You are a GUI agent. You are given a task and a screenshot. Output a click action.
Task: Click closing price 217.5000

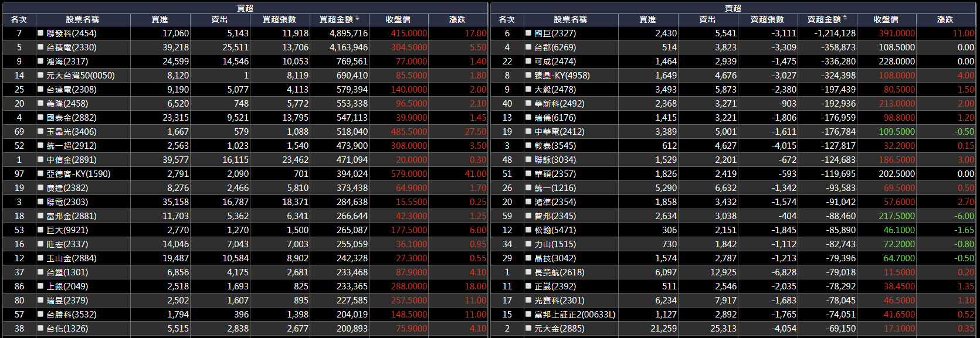click(x=897, y=216)
